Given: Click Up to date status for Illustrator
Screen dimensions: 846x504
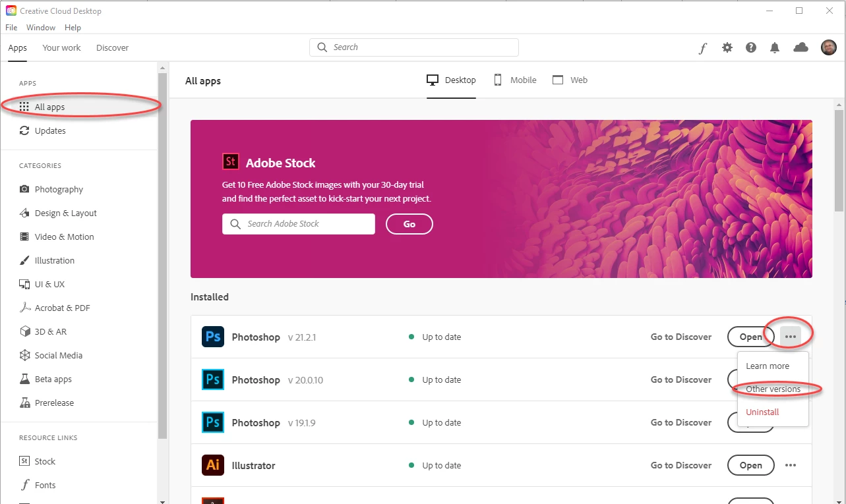Looking at the screenshot, I should pyautogui.click(x=435, y=465).
